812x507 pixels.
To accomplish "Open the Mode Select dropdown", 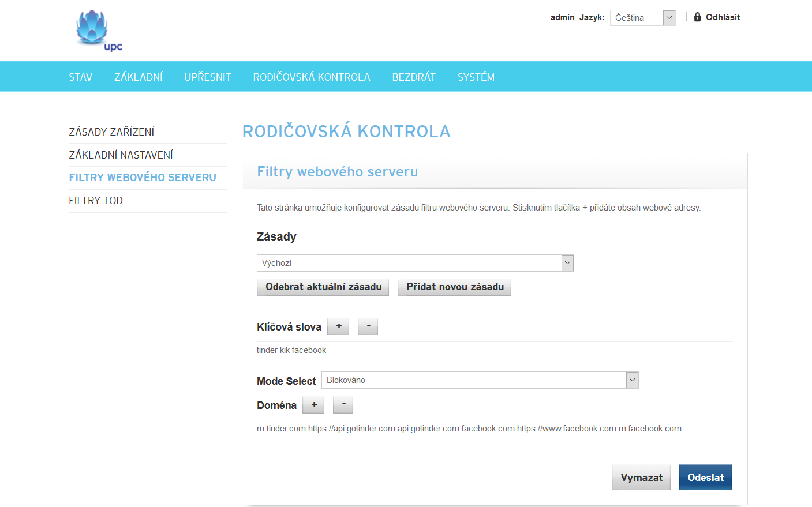I will [x=480, y=380].
